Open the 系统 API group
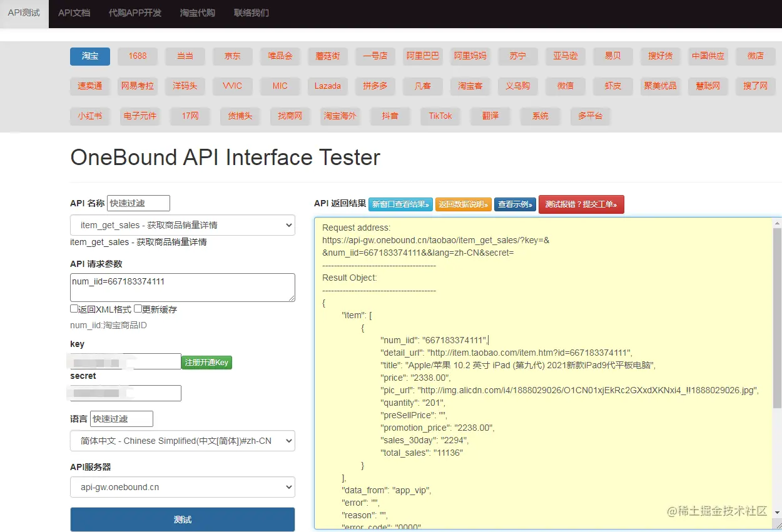 pyautogui.click(x=541, y=116)
